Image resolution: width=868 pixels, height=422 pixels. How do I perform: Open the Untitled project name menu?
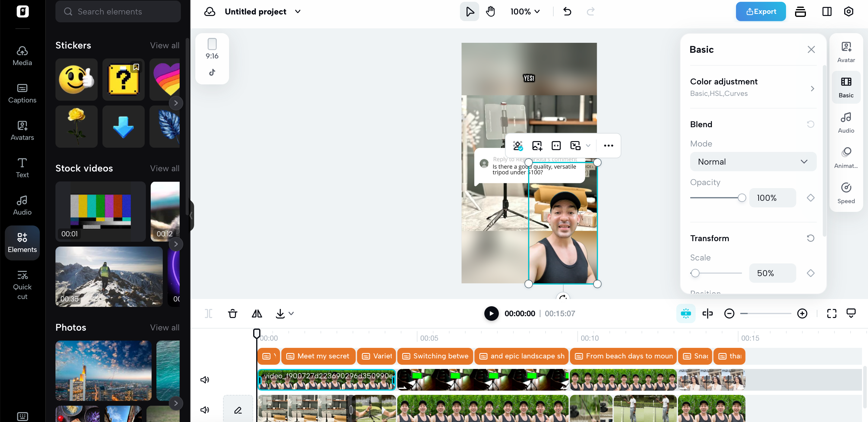click(x=297, y=11)
